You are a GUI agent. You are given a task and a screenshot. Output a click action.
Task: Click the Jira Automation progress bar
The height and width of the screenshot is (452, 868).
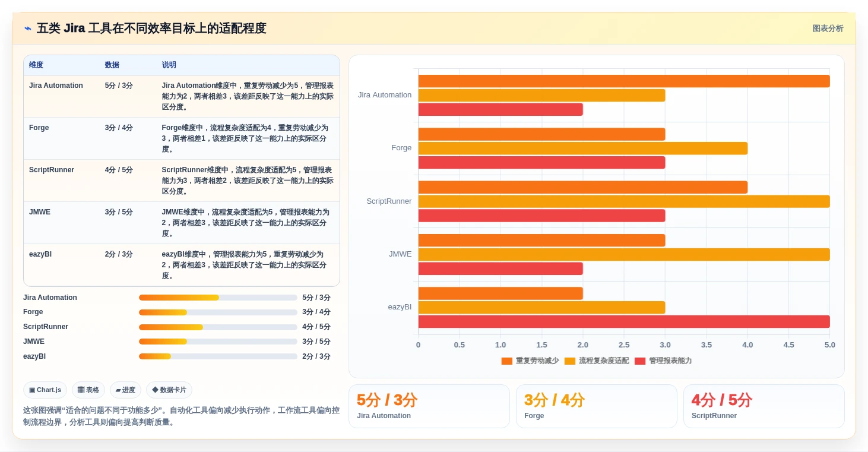(218, 298)
